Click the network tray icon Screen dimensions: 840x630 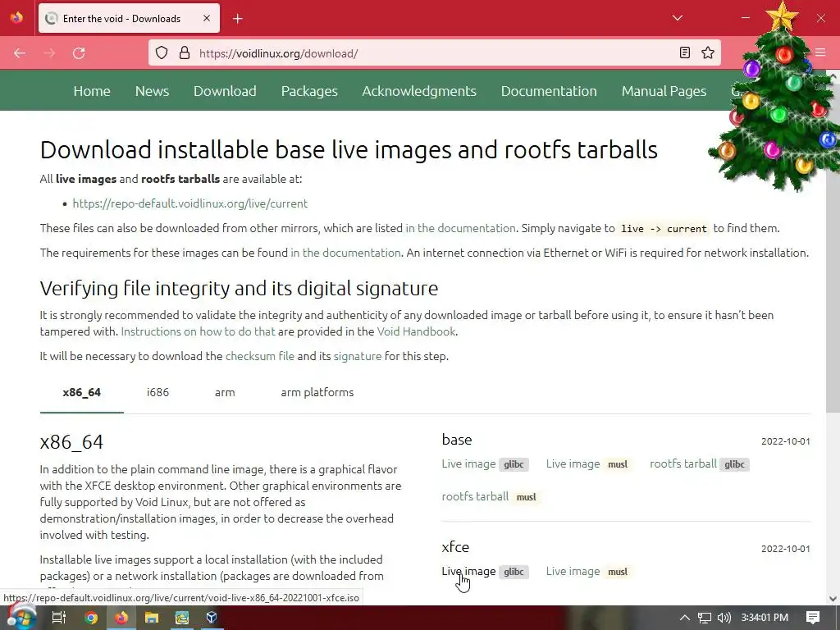(705, 618)
